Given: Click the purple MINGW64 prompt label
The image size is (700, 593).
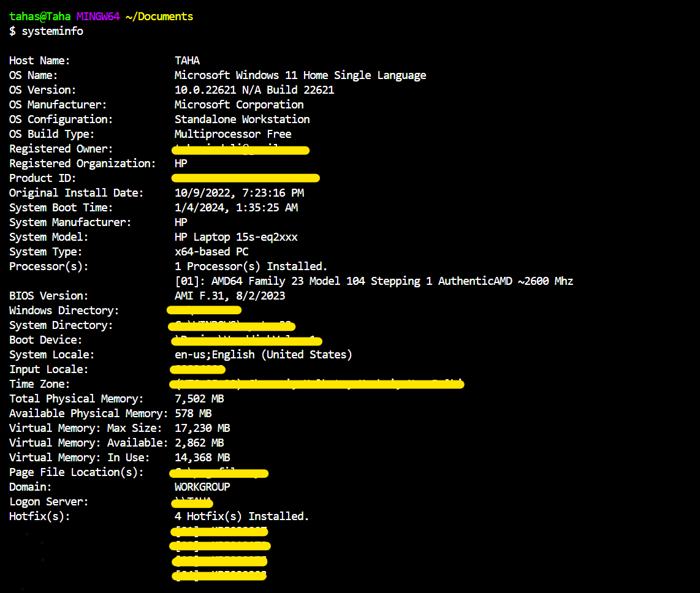Looking at the screenshot, I should (x=97, y=17).
